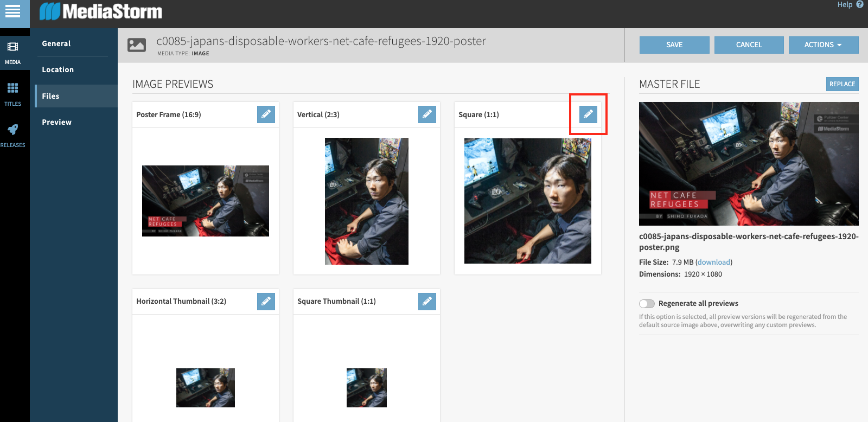Click the master file image thumbnail

coord(749,163)
